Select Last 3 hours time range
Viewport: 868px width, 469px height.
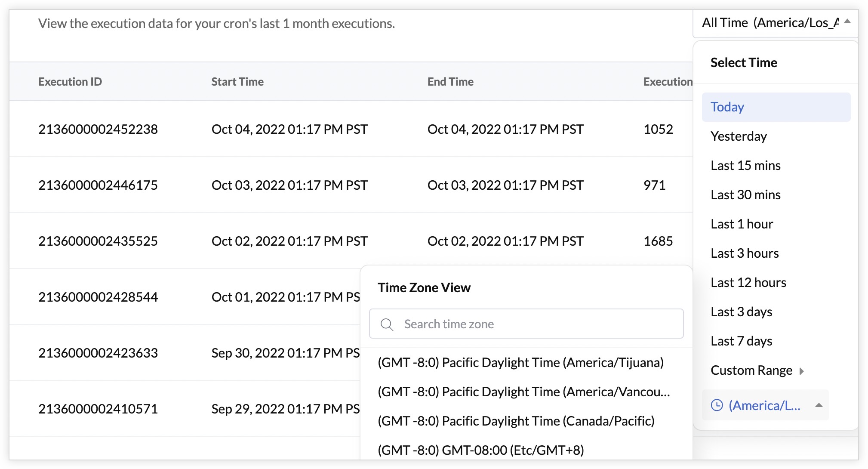point(744,253)
